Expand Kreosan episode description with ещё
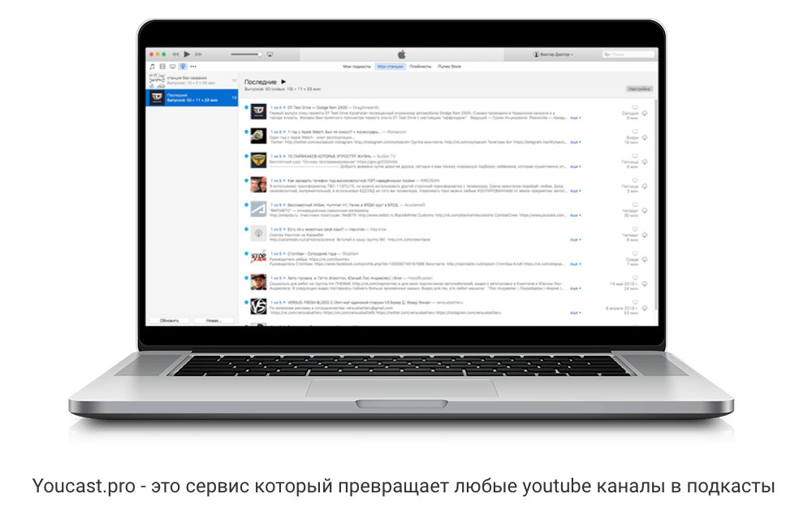This screenshot has width=812, height=520. tap(576, 191)
